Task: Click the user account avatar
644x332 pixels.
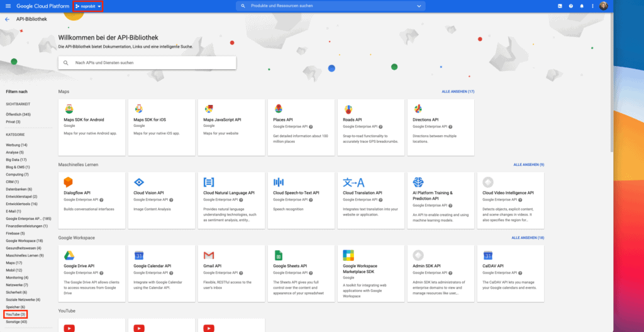Action: click(604, 6)
